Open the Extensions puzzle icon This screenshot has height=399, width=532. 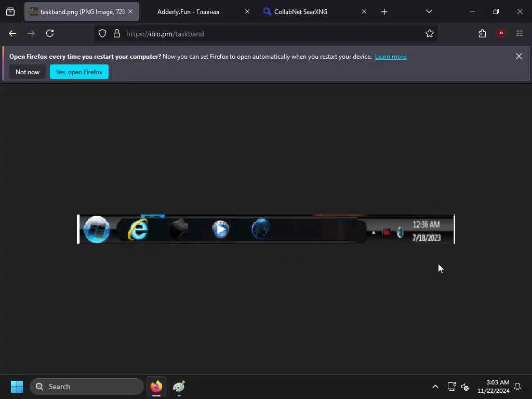point(482,34)
